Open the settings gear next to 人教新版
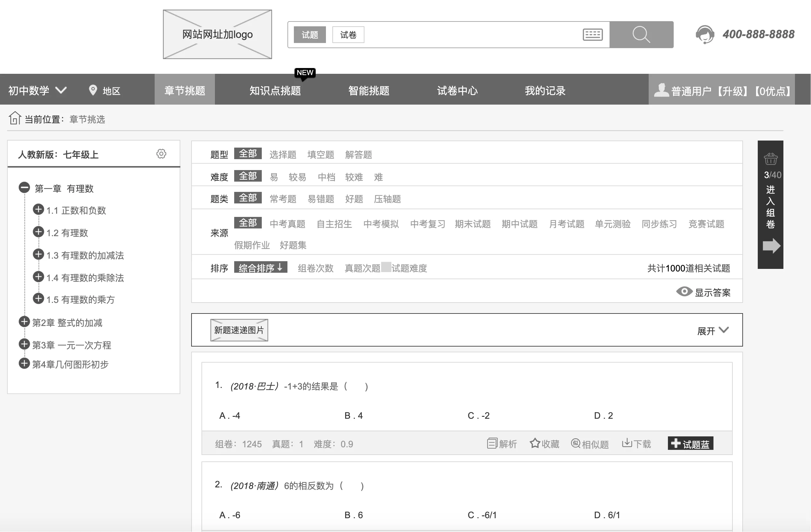 [161, 154]
